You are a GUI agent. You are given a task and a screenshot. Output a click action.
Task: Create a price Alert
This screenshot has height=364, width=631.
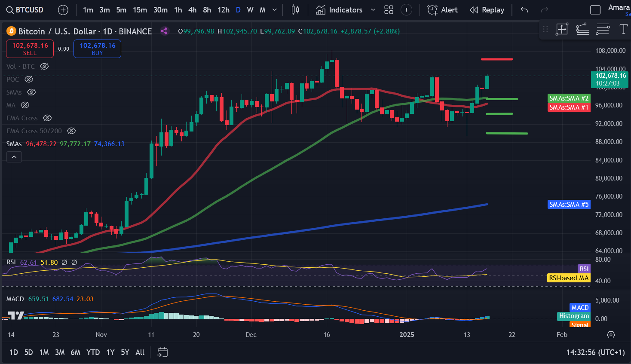tap(442, 10)
